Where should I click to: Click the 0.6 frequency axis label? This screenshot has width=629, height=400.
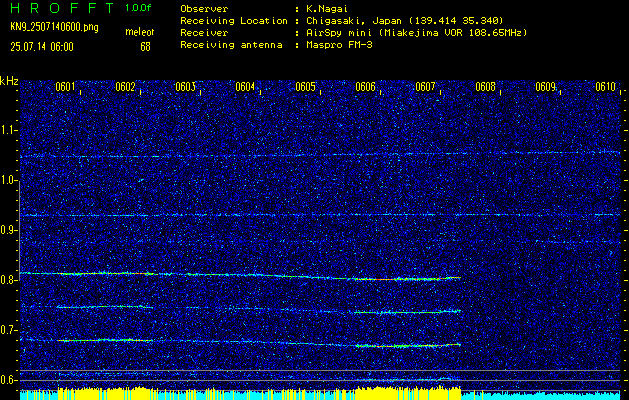[x=9, y=380]
